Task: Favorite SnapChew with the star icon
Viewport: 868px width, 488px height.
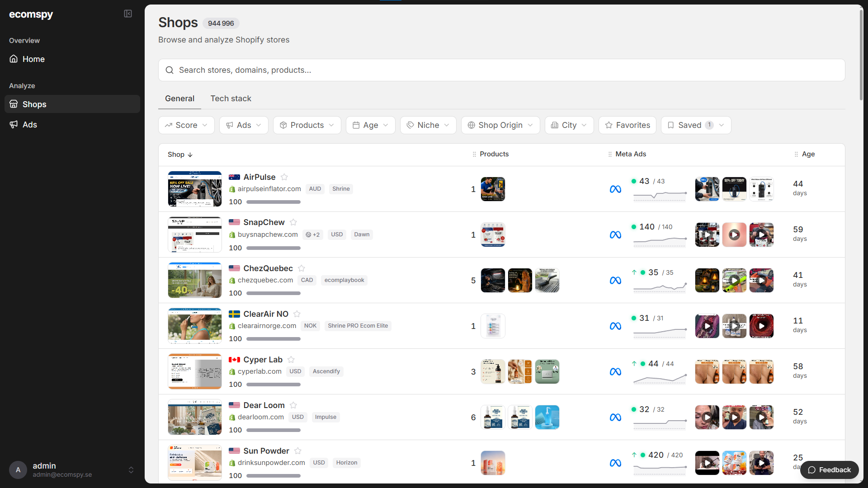Action: [293, 222]
